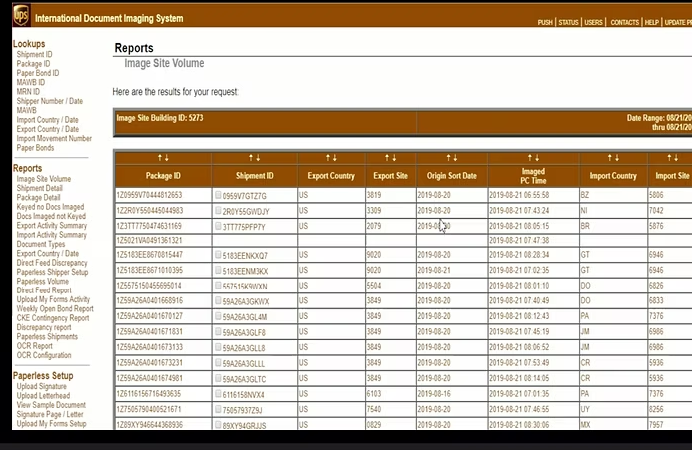The image size is (692, 450).
Task: Check the box for shipment 59A26A3GKWX
Action: [218, 300]
